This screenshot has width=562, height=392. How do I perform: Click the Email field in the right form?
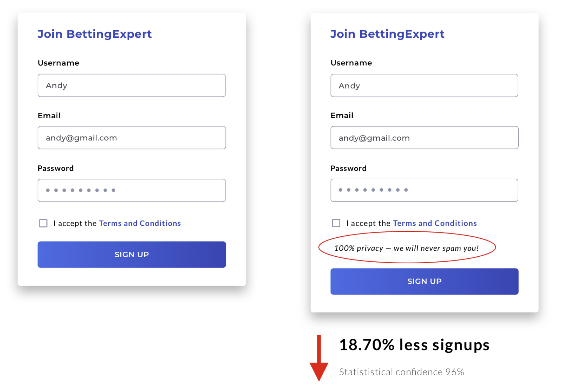(x=424, y=138)
